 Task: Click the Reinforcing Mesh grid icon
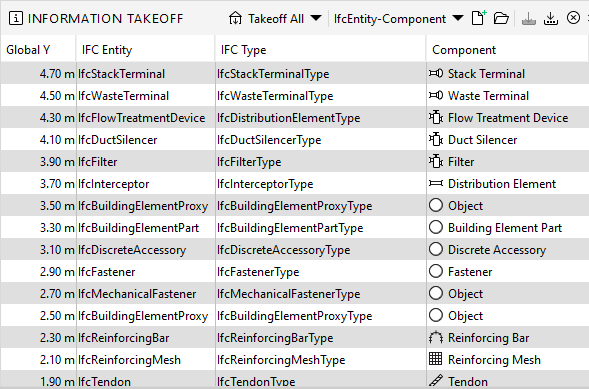pos(435,359)
